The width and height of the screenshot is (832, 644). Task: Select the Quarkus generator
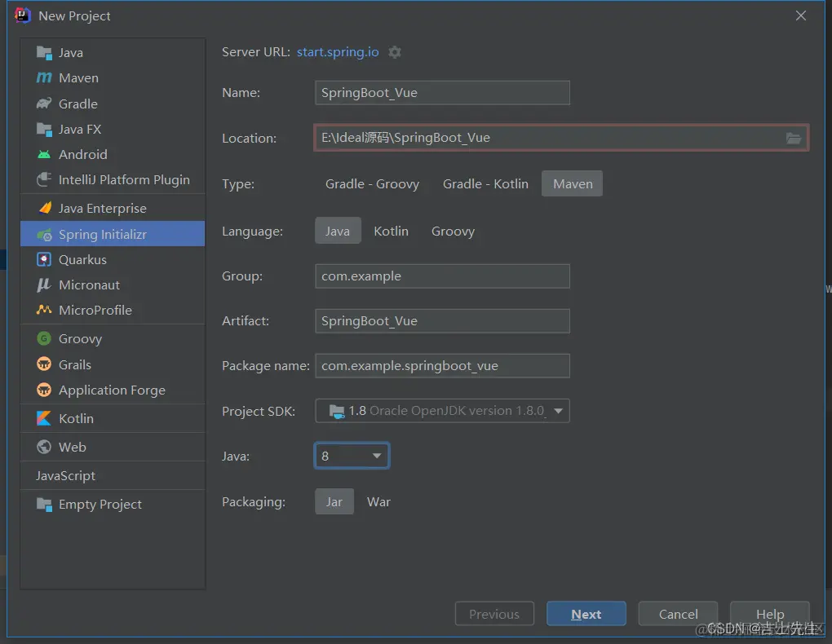[78, 259]
